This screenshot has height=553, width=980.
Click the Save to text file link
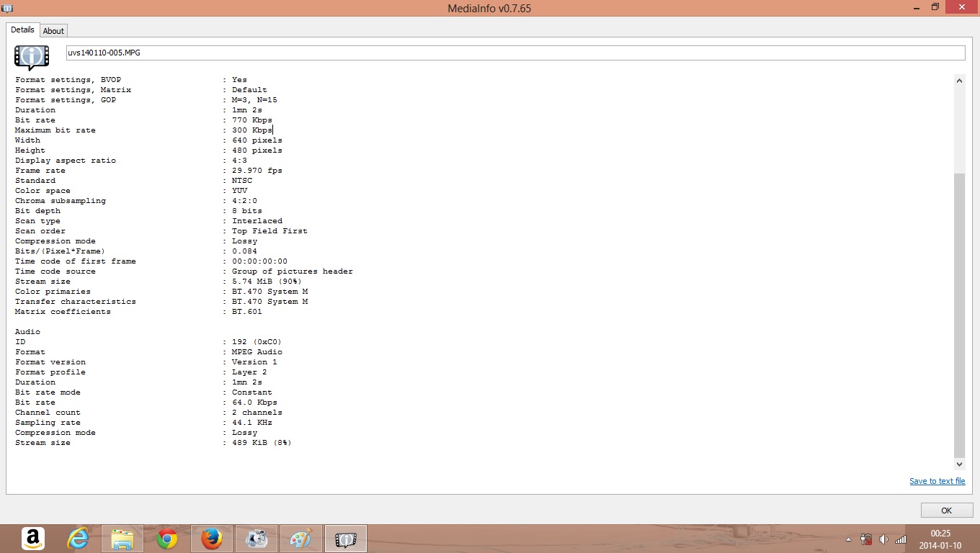(x=937, y=481)
